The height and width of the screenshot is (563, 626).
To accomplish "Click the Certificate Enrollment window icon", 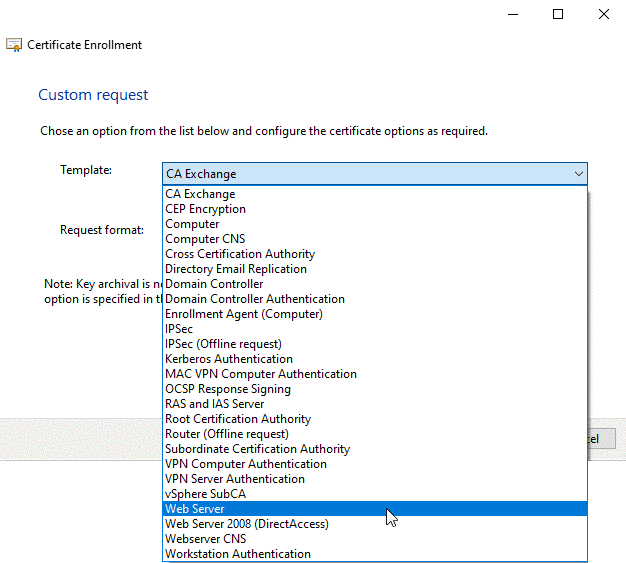I will [14, 45].
